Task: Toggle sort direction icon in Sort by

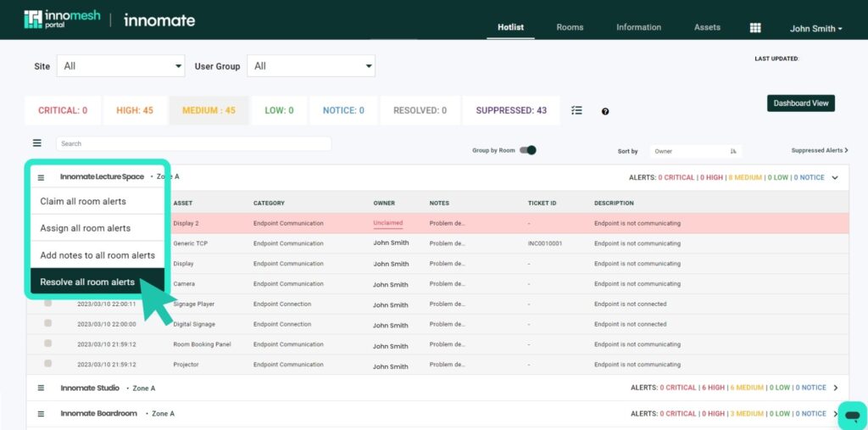Action: tap(733, 151)
